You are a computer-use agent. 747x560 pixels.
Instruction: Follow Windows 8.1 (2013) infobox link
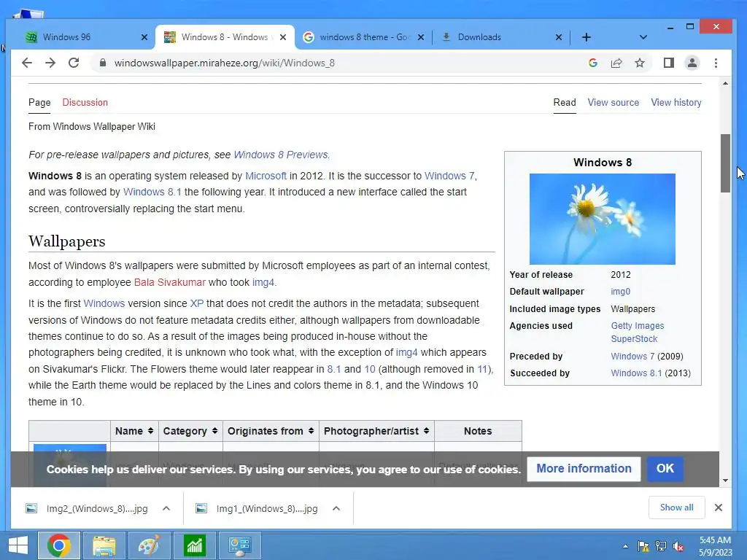pos(636,373)
